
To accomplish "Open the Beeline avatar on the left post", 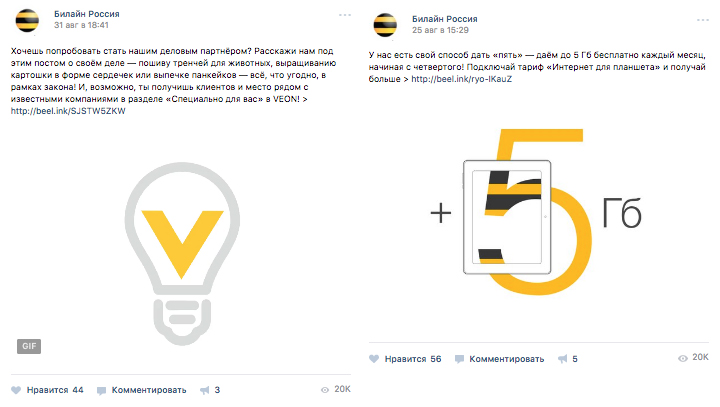I will click(x=27, y=20).
